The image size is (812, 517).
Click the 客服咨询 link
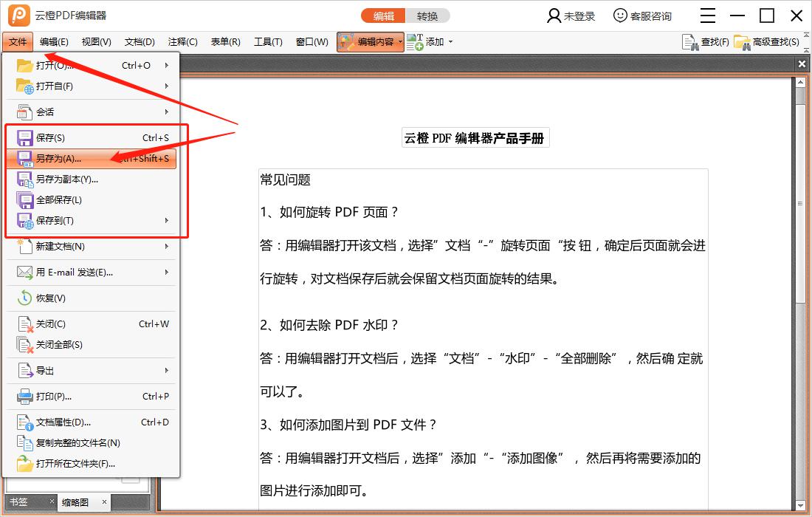[651, 16]
